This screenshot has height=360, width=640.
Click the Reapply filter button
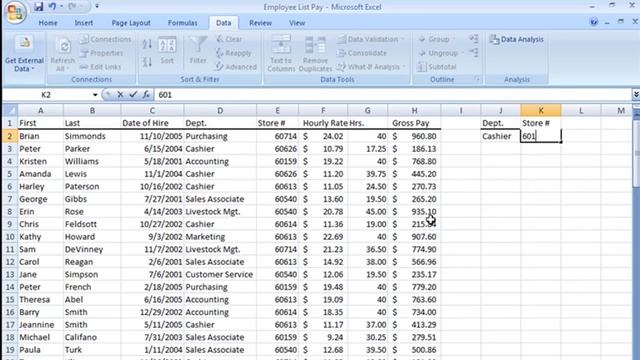233,53
